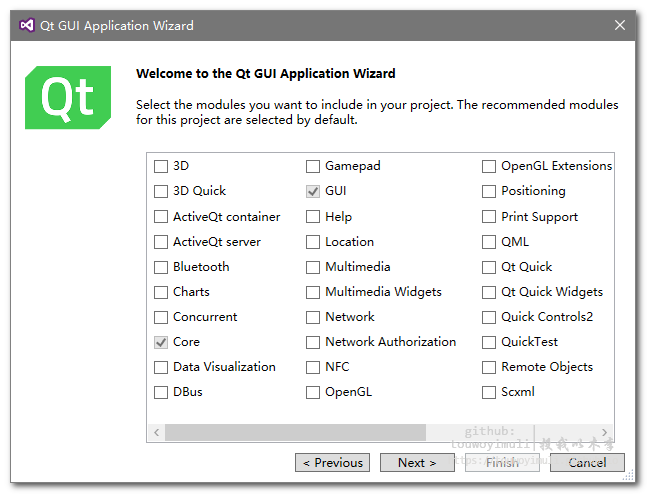Check the Help module

313,217
